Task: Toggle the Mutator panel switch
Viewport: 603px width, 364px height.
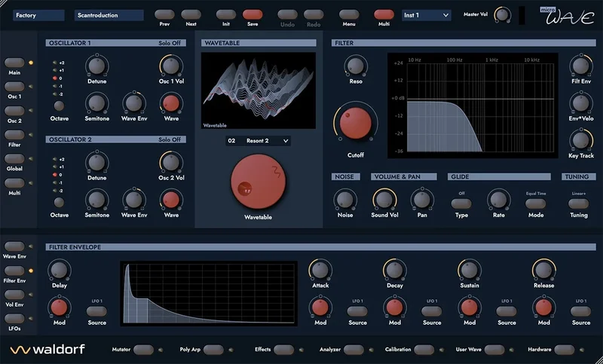Action: 143,350
